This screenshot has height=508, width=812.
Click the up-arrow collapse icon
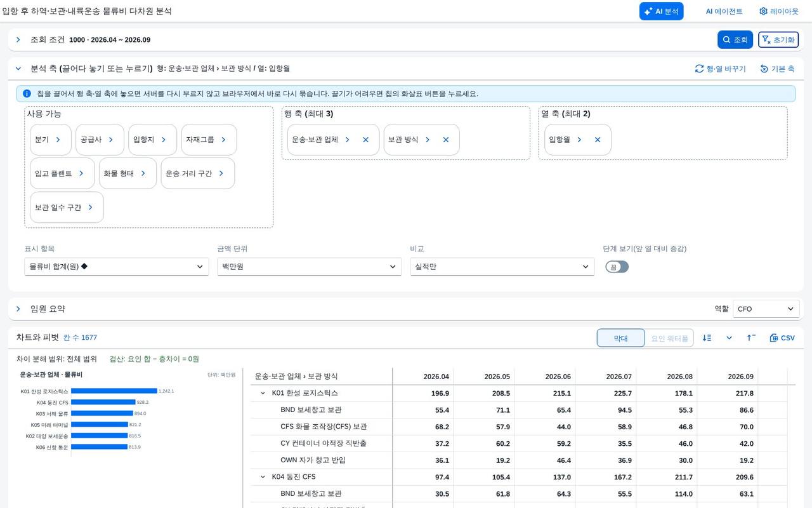[751, 338]
